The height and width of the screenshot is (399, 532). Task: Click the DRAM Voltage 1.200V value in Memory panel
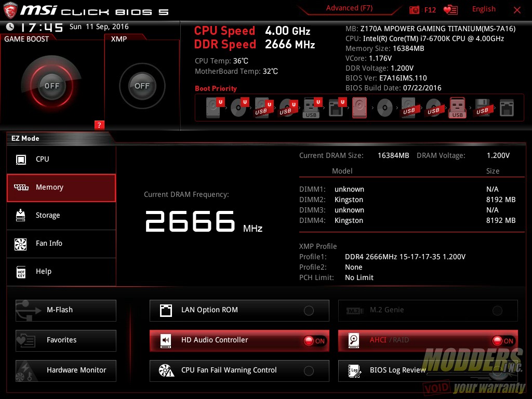(498, 155)
